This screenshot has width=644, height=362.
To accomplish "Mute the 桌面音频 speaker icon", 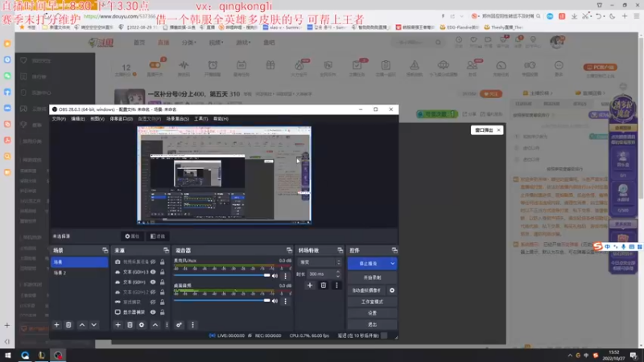I will (275, 301).
